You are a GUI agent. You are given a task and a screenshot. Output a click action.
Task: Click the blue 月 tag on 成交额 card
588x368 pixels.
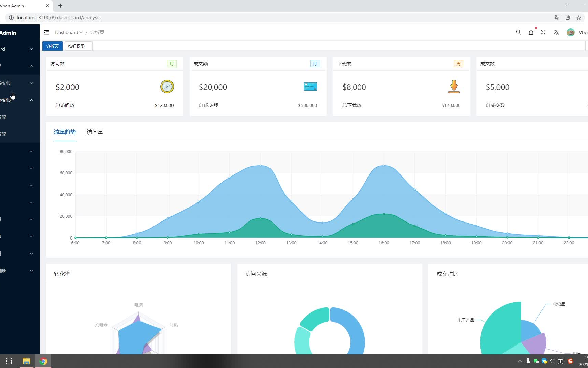[x=315, y=64]
